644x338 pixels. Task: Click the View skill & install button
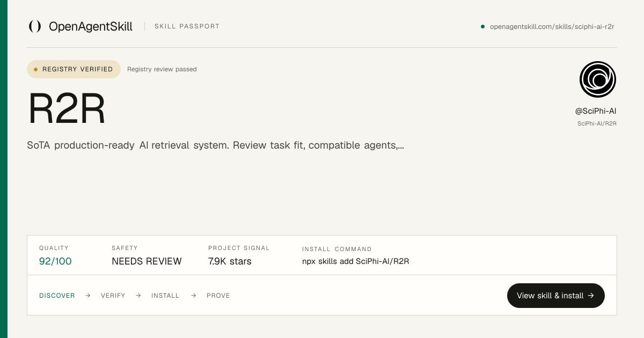pos(556,296)
